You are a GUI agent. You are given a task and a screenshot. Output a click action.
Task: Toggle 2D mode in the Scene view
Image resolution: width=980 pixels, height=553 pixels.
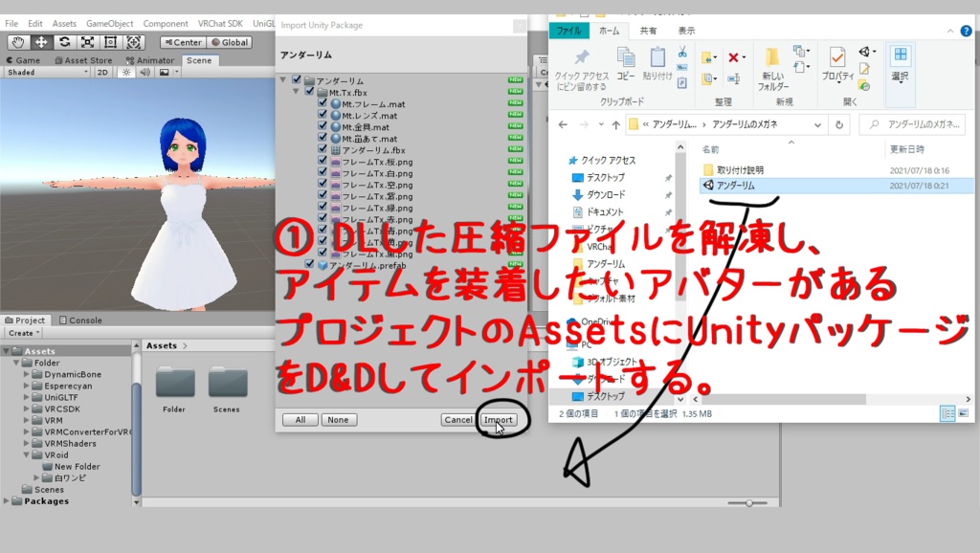[x=102, y=71]
